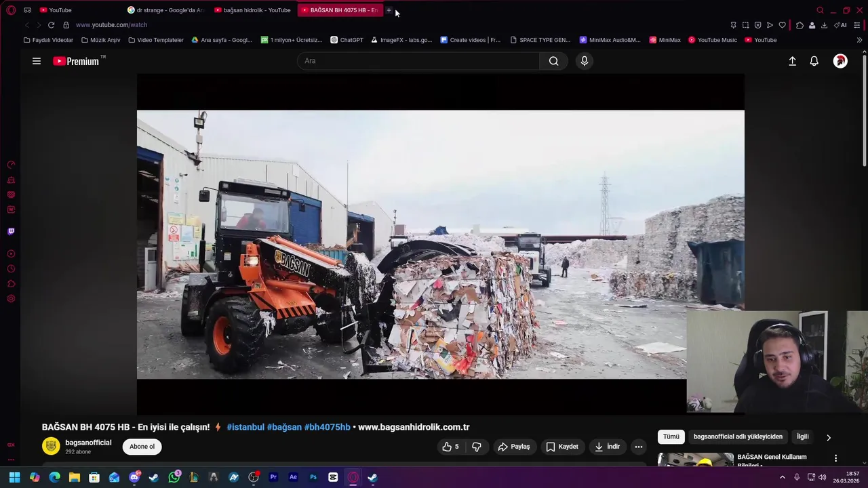Open BAĞSAN Genel Kullanım video thumbnail

695,460
